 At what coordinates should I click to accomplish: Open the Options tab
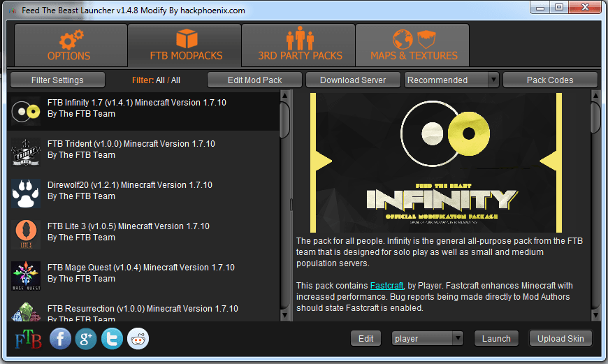coord(71,45)
